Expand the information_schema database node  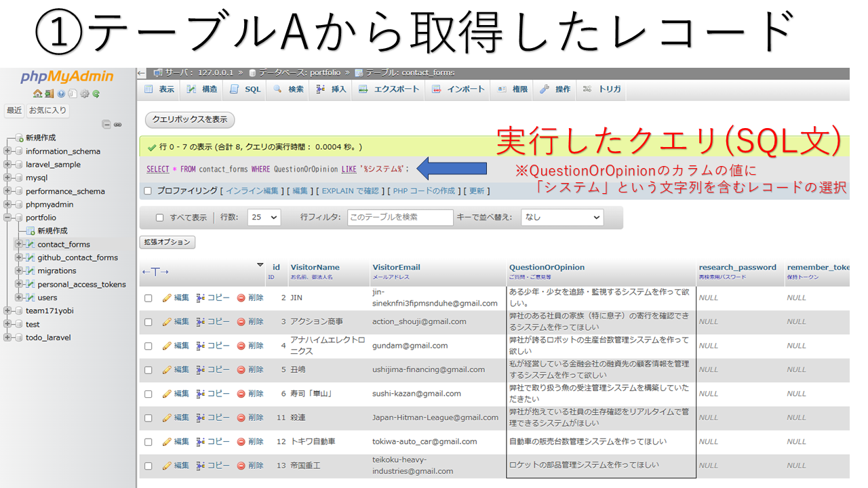pos(8,151)
